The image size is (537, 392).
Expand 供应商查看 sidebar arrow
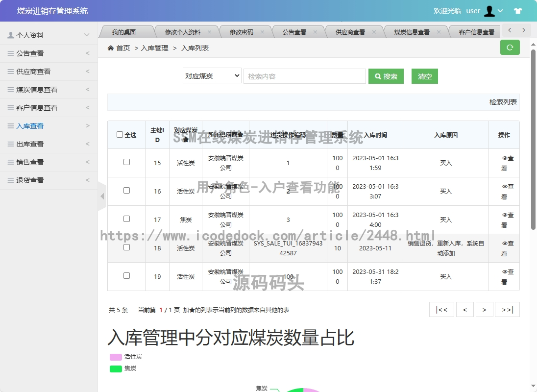(88, 71)
